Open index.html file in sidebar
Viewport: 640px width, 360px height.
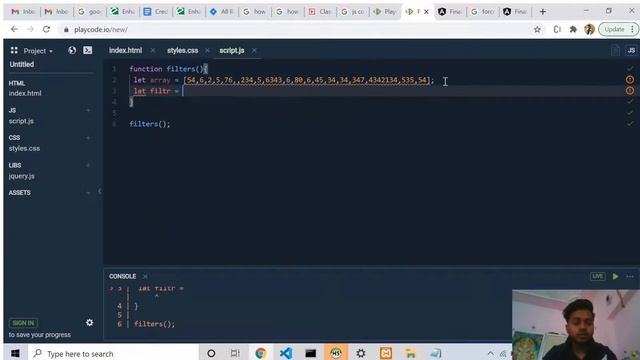click(25, 93)
